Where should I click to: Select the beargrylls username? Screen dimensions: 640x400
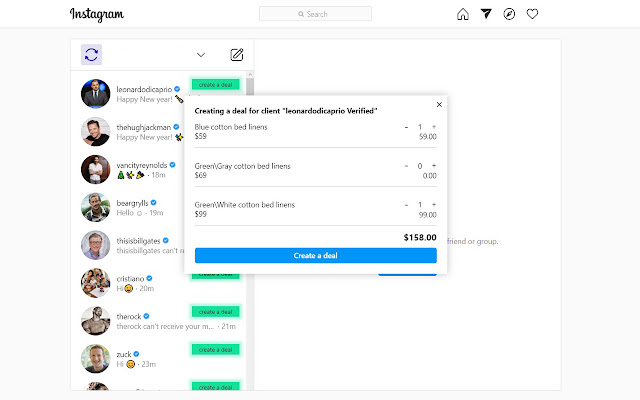[x=132, y=203]
